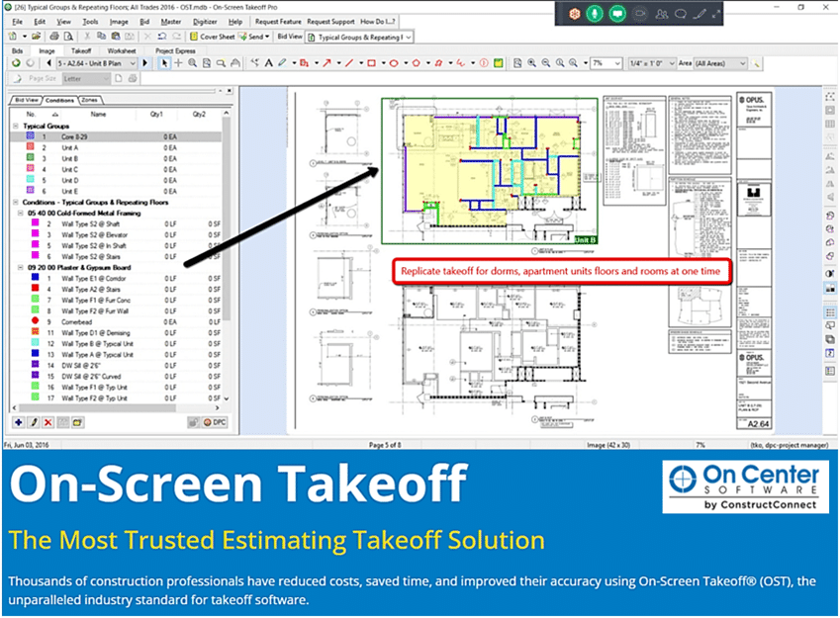This screenshot has height=618, width=840.
Task: Switch to the Worksheet tab
Action: 123,49
